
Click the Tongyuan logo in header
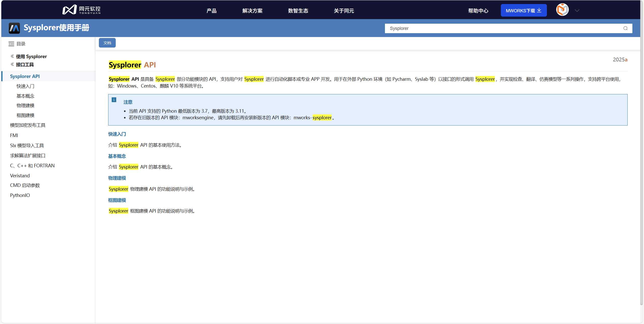82,10
